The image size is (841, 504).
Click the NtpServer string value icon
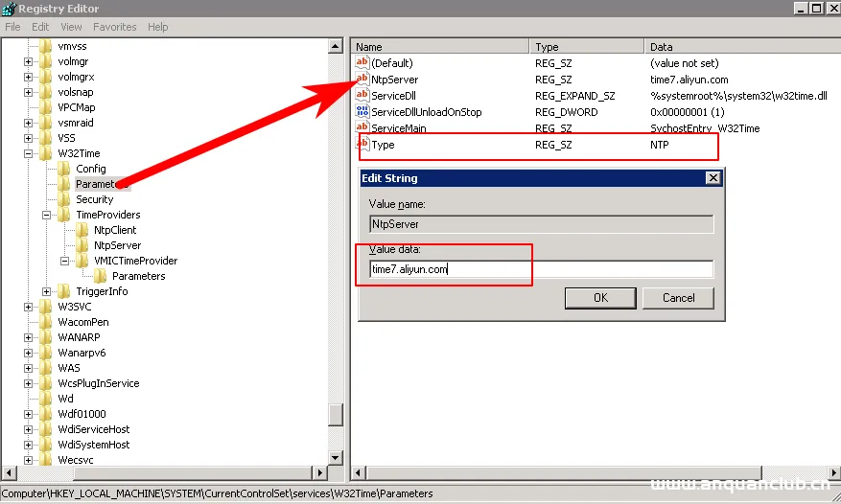coord(362,80)
